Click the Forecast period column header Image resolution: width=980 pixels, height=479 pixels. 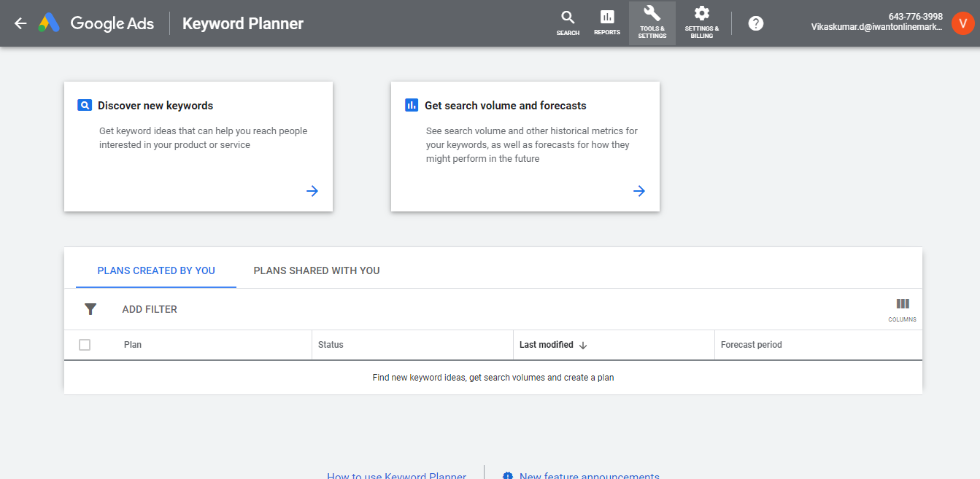[752, 345]
